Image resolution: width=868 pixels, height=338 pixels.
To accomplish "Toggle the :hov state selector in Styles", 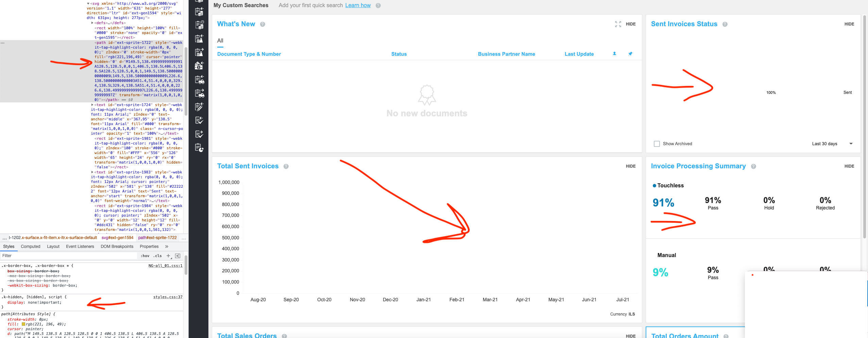I will pos(145,255).
